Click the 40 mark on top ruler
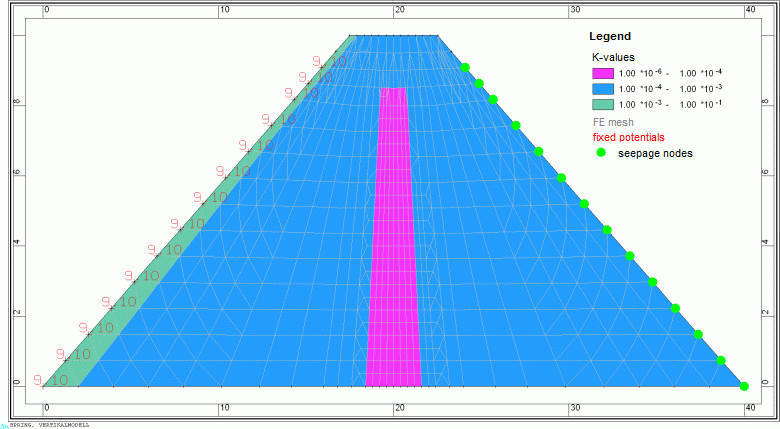The image size is (780, 429). click(x=750, y=10)
